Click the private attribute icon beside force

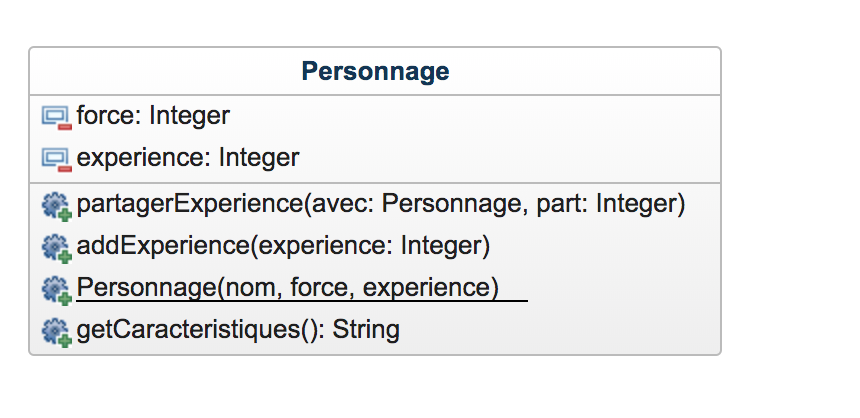[x=56, y=117]
